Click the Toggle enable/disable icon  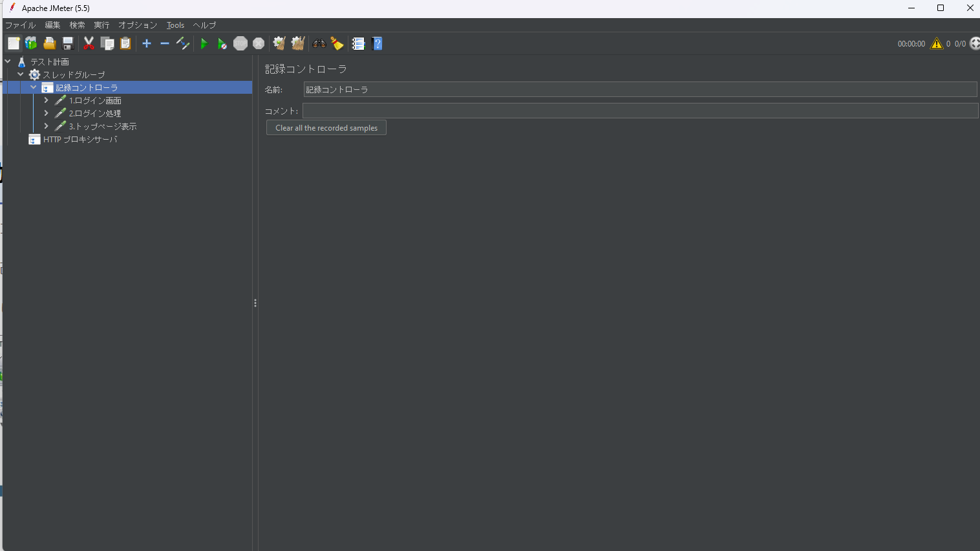pyautogui.click(x=183, y=43)
